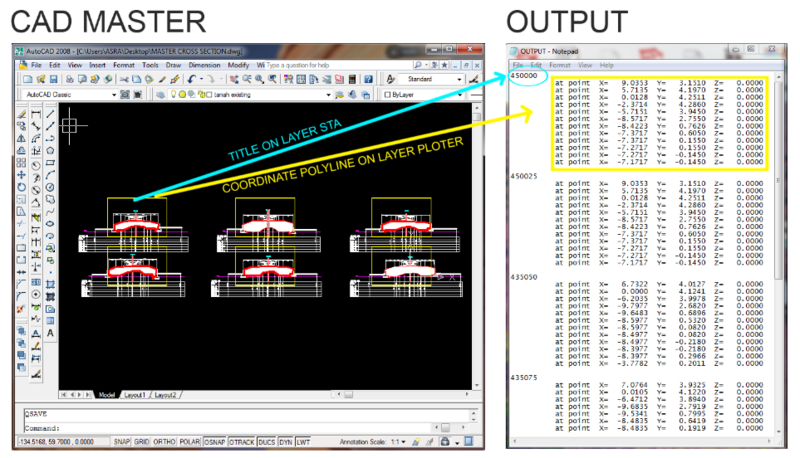Image resolution: width=800 pixels, height=458 pixels.
Task: Click the Layer Properties Manager icon
Action: (x=159, y=94)
